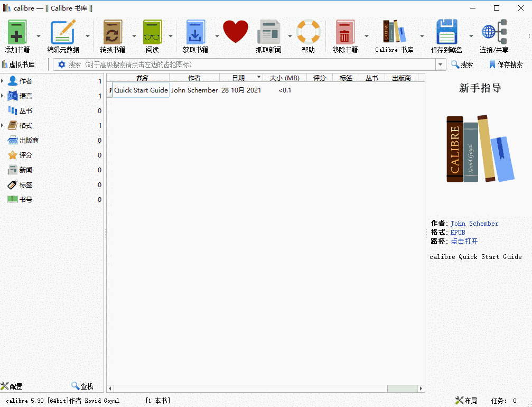Open the lifebuoy Help (帮助) icon
Viewport: 532px width, 407px height.
pyautogui.click(x=308, y=33)
